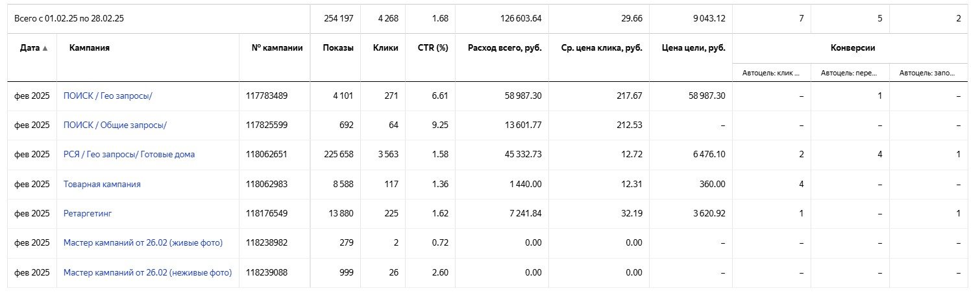This screenshot has height=297, width=980.
Task: Open РСЯ / Гео запросы/ Готовые дома campaign
Action: 129,155
